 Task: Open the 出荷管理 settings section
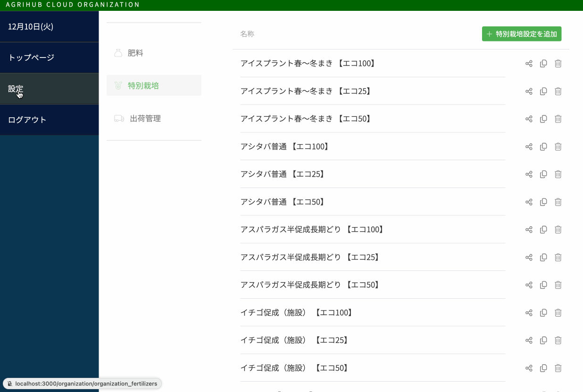click(x=154, y=119)
